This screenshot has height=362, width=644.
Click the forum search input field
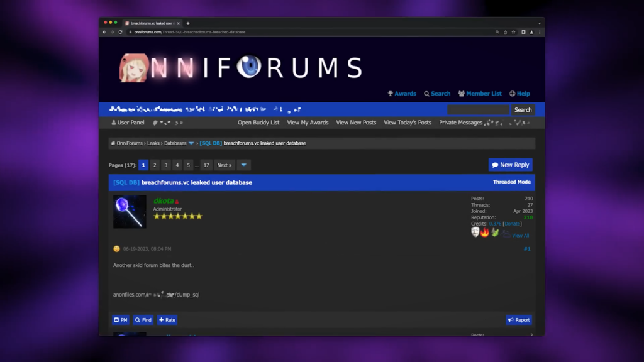[x=477, y=109]
